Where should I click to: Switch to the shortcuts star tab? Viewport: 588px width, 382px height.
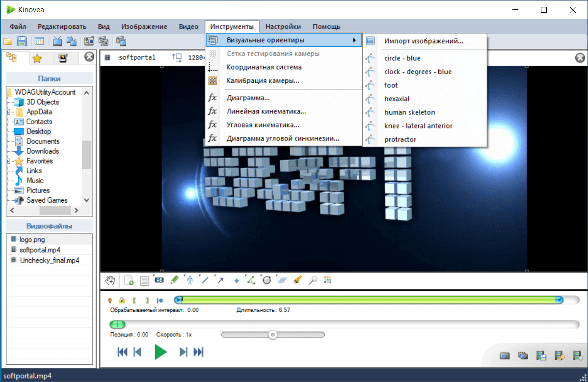[x=37, y=58]
